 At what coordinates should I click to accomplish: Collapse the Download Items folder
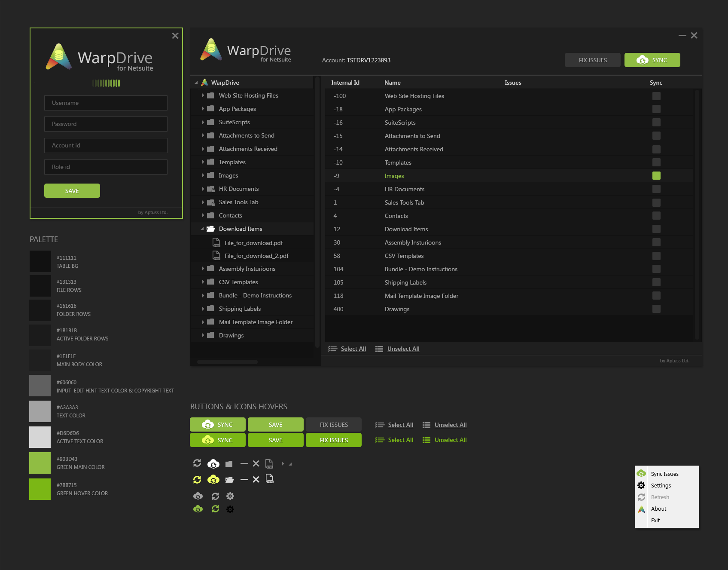[202, 229]
